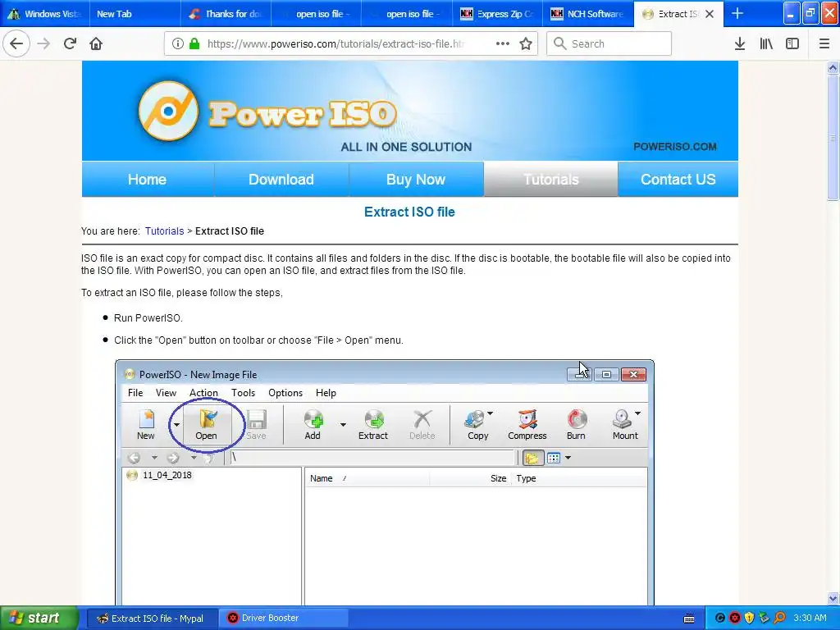Open the View menu in PowerISO
The image size is (840, 630).
coord(166,393)
